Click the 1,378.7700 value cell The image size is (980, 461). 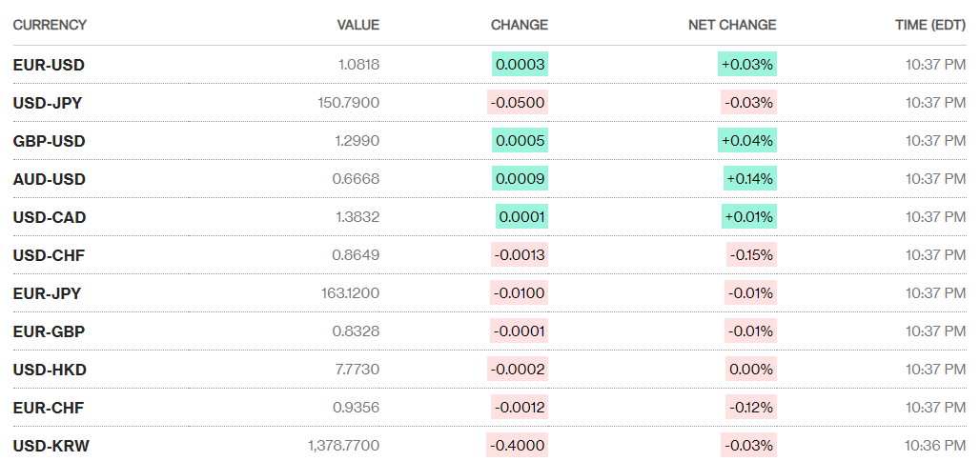343,446
